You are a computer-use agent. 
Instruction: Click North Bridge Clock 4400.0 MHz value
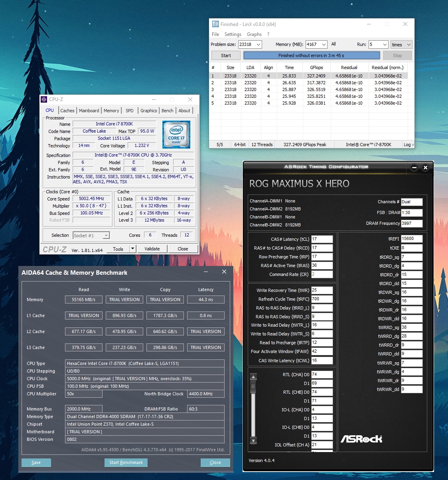[206, 394]
